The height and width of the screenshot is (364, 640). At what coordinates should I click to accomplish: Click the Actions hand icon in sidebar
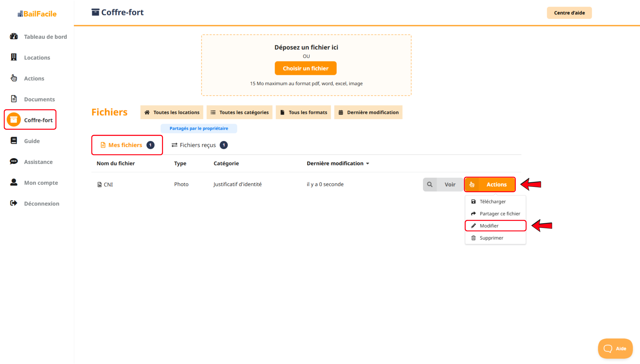tap(14, 78)
